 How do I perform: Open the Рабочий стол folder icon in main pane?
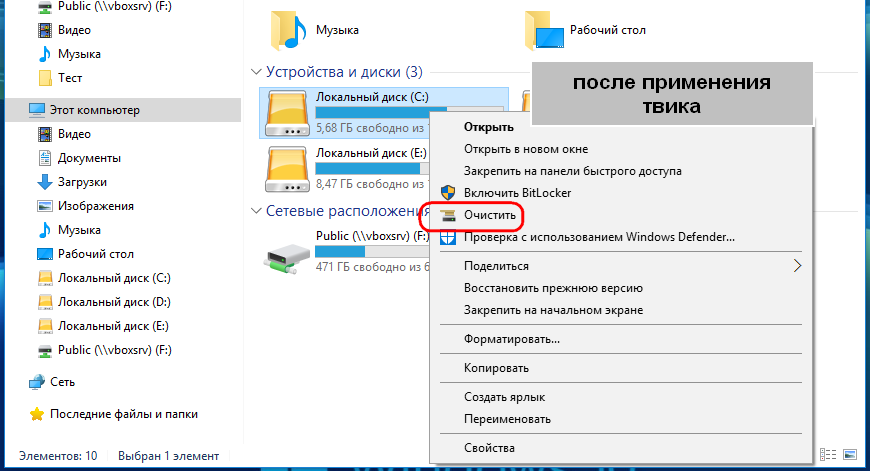pyautogui.click(x=544, y=31)
